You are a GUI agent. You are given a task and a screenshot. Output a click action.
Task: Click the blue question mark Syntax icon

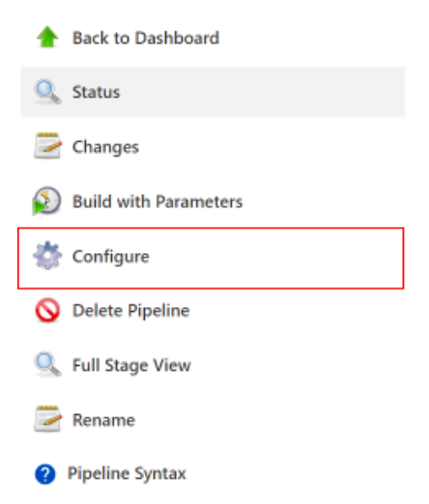tap(45, 474)
